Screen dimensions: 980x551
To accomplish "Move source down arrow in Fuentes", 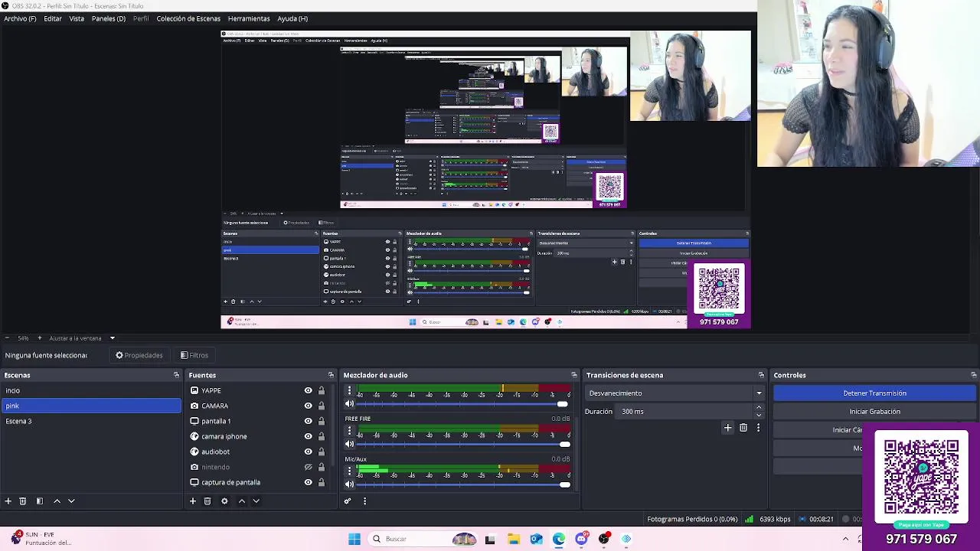I will click(256, 501).
